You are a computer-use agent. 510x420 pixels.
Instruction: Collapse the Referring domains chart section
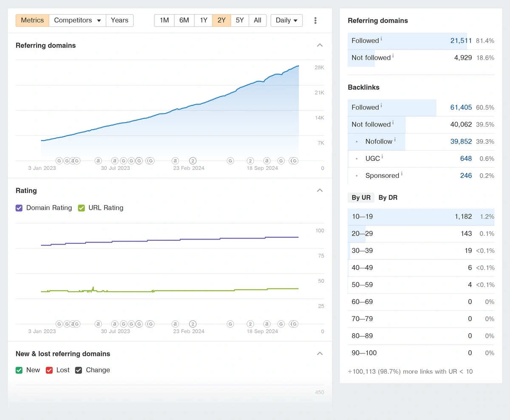click(320, 45)
